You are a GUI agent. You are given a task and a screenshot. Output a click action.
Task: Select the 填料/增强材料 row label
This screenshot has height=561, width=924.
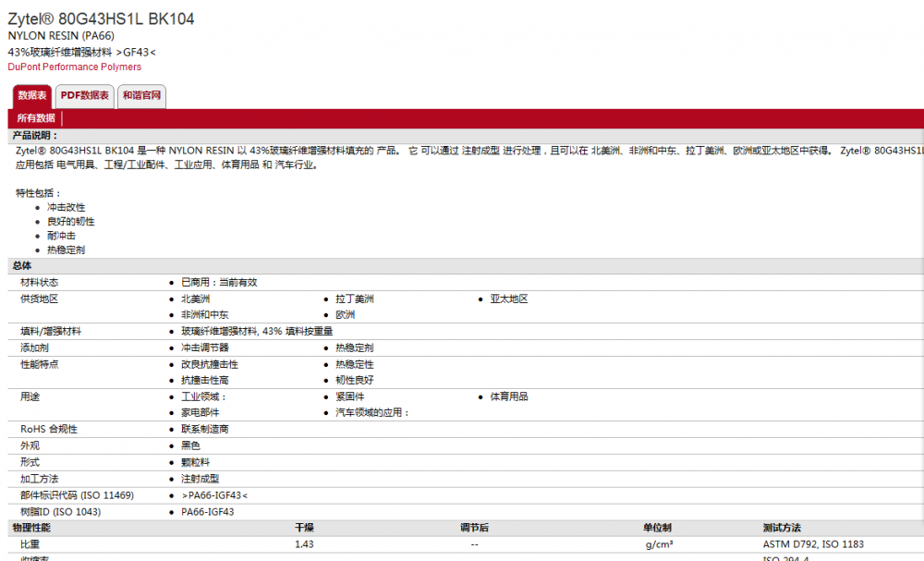[x=51, y=331]
